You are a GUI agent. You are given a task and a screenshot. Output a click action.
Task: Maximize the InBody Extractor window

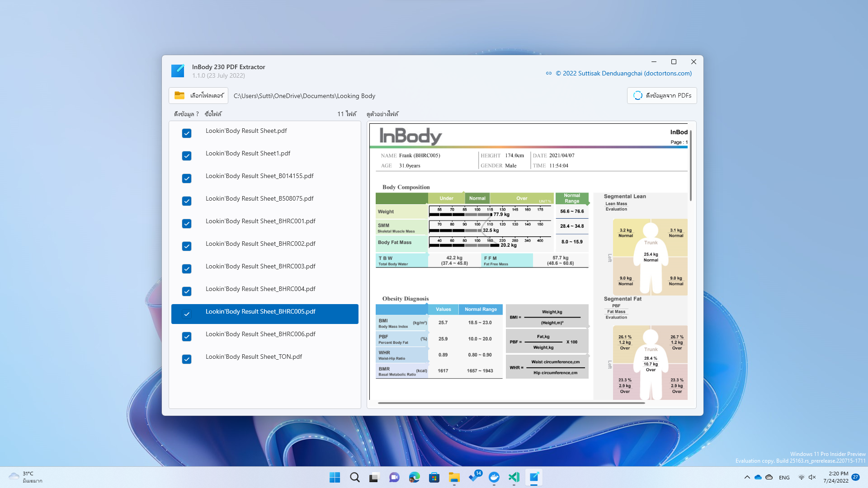[x=674, y=62]
